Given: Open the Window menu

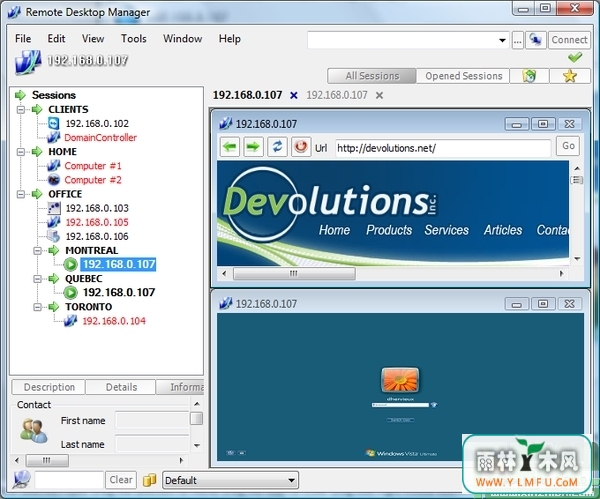Looking at the screenshot, I should 183,39.
